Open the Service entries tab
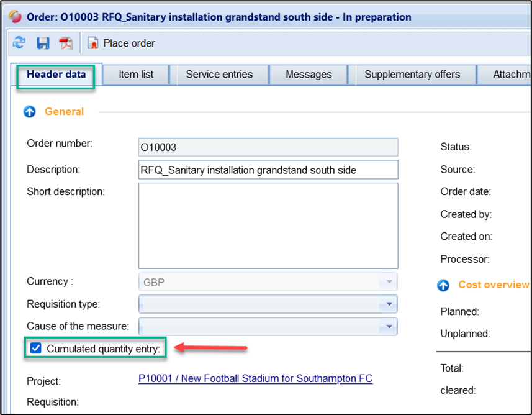Screen dimensions: 532x415 coord(219,75)
